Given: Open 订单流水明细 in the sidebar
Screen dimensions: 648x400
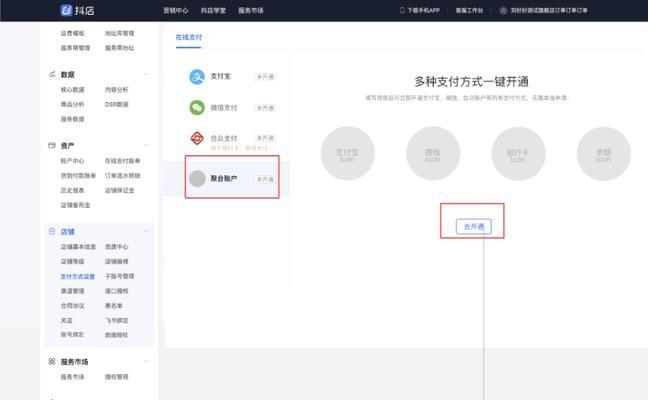Looking at the screenshot, I should [122, 176].
